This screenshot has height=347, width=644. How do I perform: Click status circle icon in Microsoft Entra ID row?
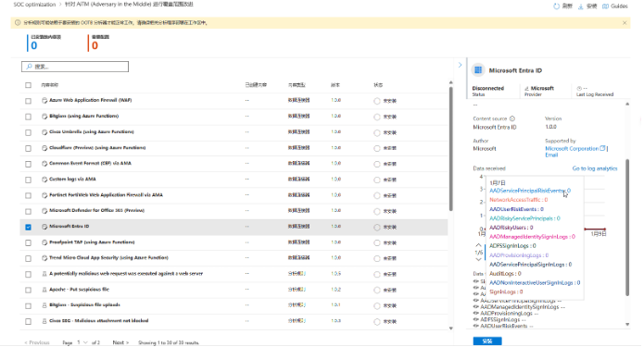[377, 228]
